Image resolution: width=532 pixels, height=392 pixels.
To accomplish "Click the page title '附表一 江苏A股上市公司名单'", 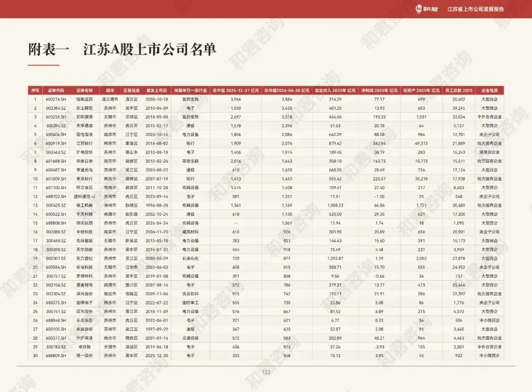I will [122, 50].
